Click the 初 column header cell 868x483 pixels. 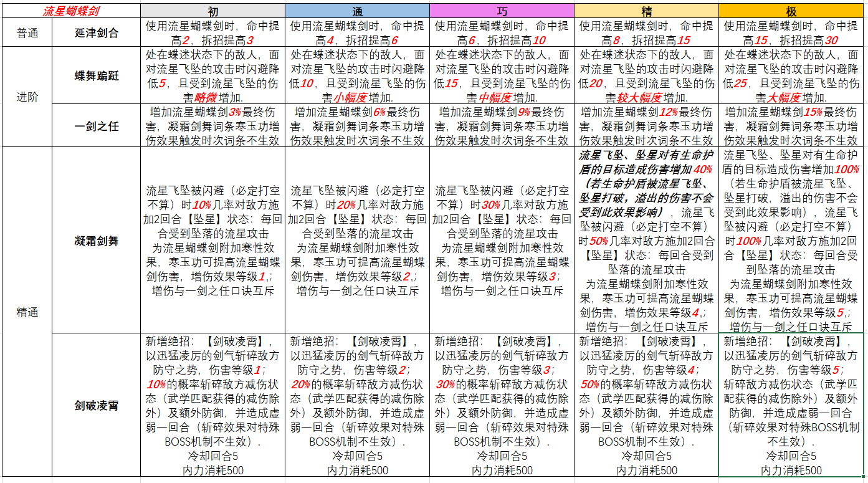212,11
